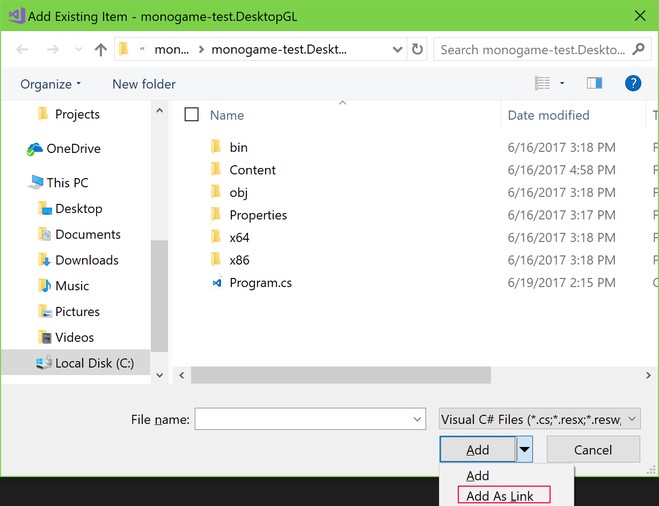This screenshot has width=659, height=506.
Task: Select the x64 folder
Action: pos(239,238)
